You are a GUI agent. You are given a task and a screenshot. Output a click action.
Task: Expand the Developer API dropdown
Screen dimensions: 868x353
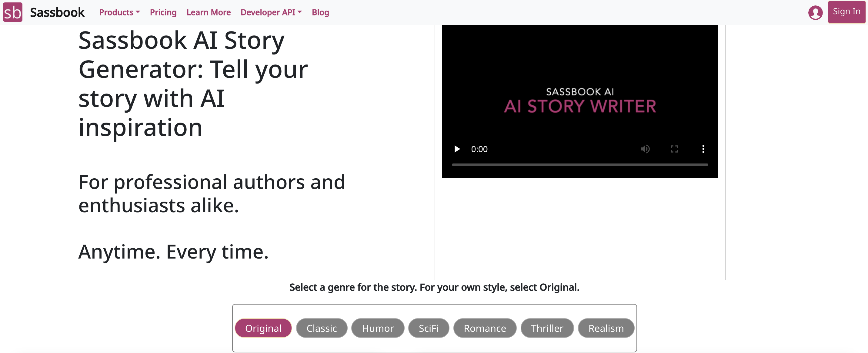[x=271, y=12]
